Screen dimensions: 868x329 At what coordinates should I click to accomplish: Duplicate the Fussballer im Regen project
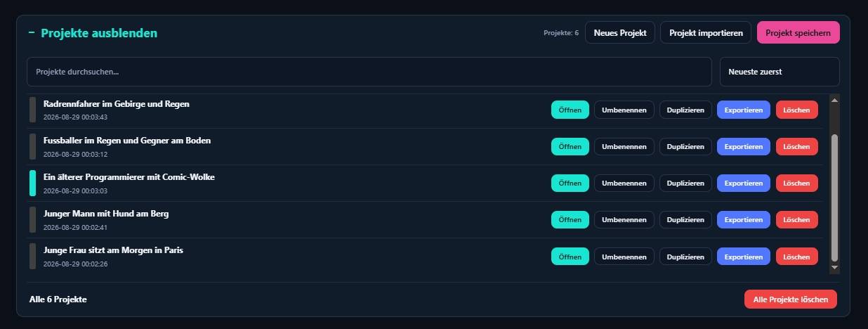point(685,146)
